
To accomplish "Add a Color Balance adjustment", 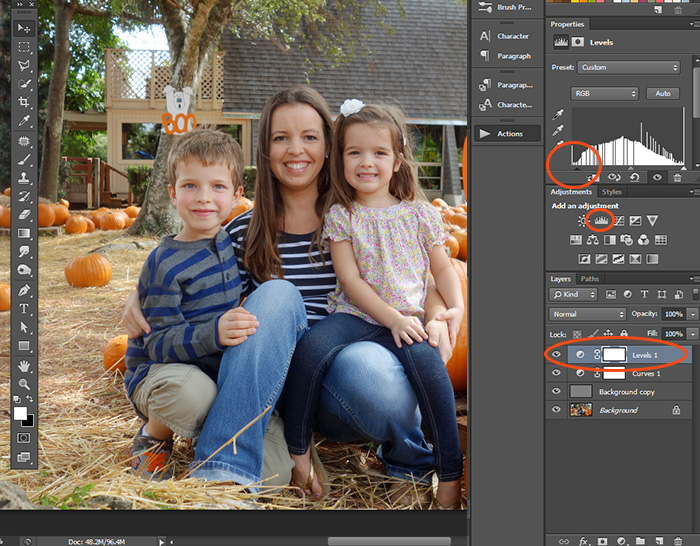I will coord(592,240).
